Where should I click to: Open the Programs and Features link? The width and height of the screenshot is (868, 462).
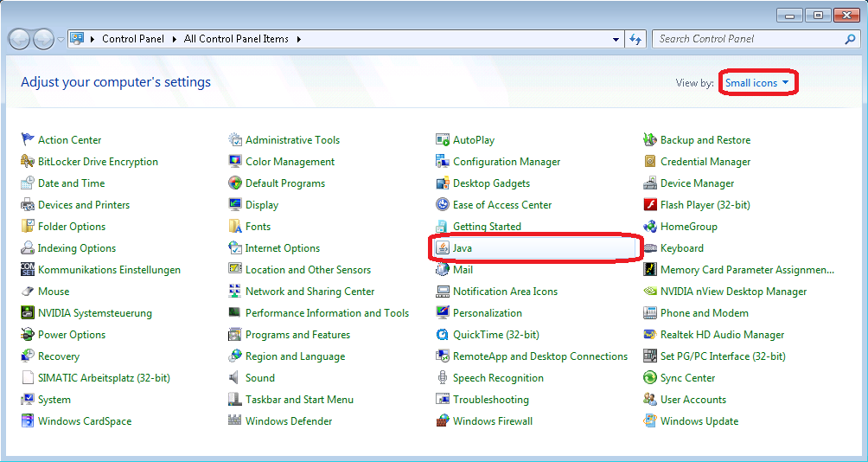tap(297, 335)
